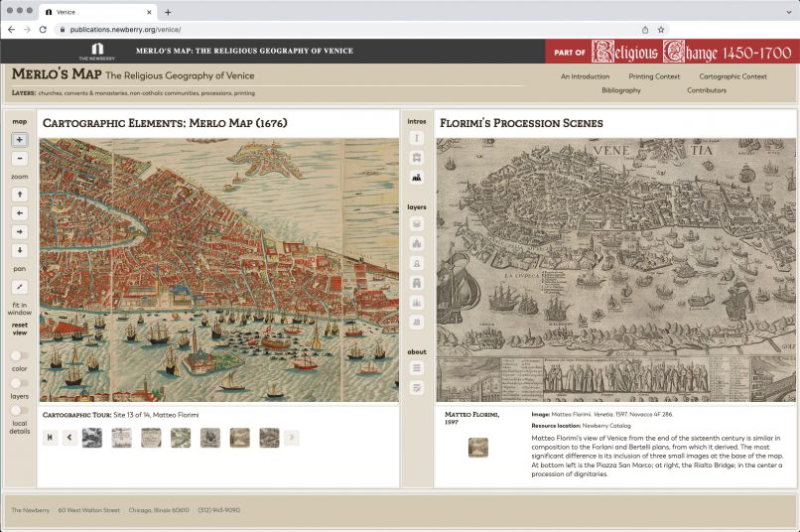Viewport: 800px width, 532px height.
Task: Pan the map down with the down arrow
Action: (20, 250)
